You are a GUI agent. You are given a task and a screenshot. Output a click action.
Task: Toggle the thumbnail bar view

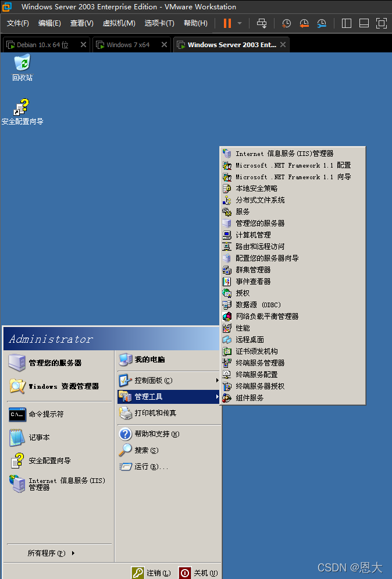tap(364, 23)
